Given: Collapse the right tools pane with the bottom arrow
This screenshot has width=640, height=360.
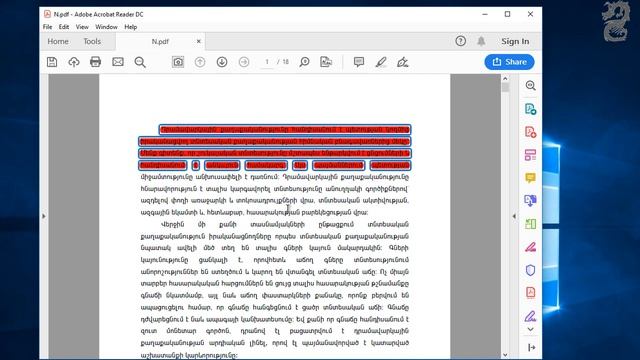Looking at the screenshot, I should click(531, 347).
